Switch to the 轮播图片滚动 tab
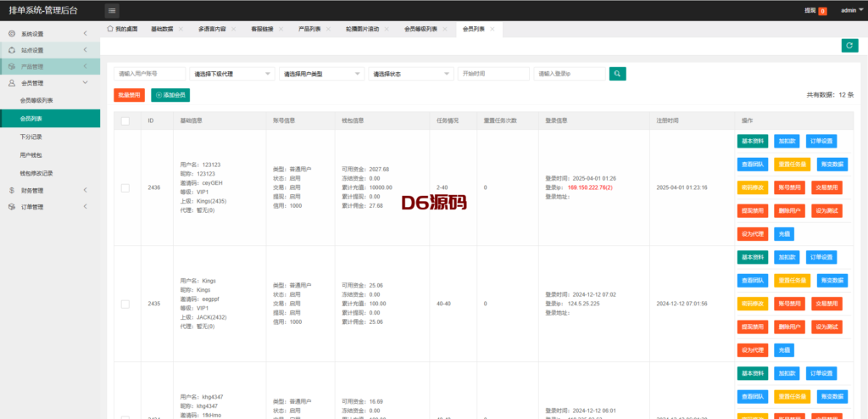 click(x=363, y=29)
